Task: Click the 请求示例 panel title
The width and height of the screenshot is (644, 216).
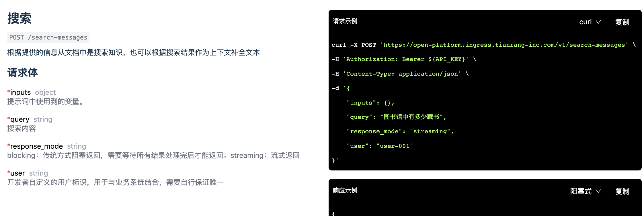Action: tap(345, 21)
